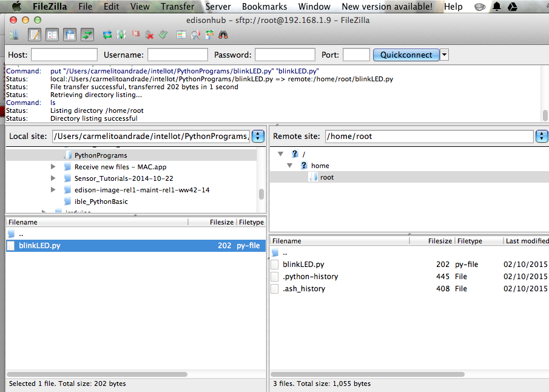Click the Google Drive menu bar icon
The height and width of the screenshot is (392, 549).
pyautogui.click(x=513, y=6)
